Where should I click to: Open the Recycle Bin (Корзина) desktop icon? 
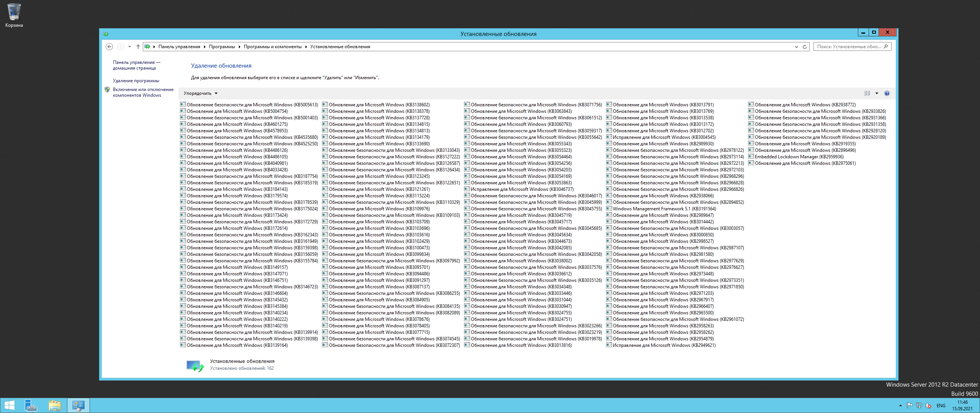14,15
